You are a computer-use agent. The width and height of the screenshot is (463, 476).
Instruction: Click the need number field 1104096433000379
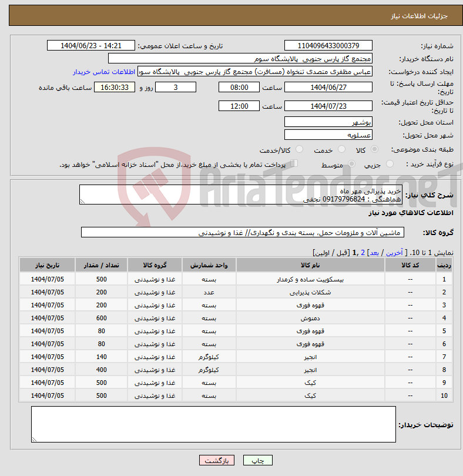[x=328, y=45]
